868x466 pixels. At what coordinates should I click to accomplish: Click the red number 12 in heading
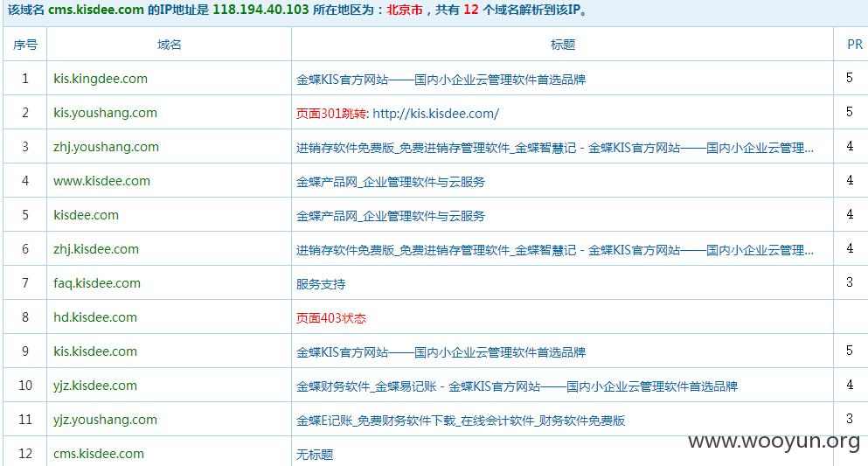click(x=470, y=10)
